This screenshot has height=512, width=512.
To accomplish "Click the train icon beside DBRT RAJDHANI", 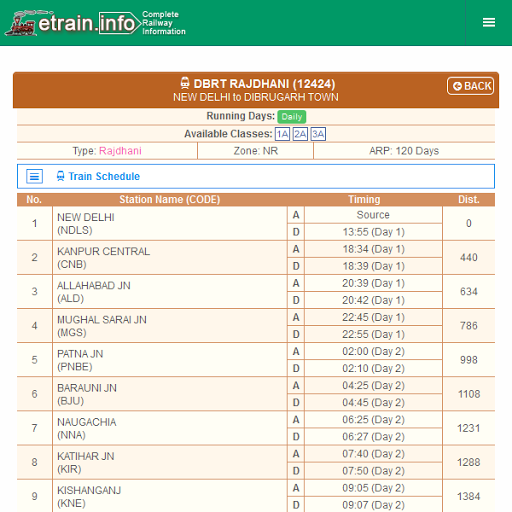I will click(x=185, y=83).
